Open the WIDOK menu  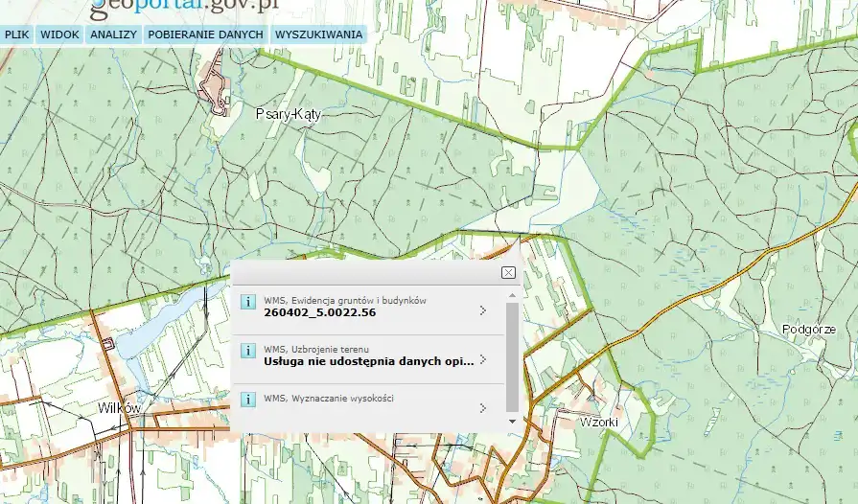point(59,34)
